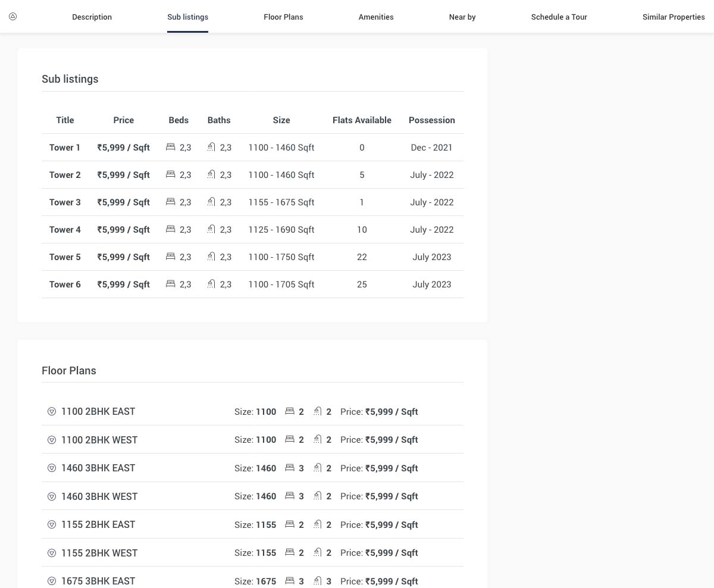Click bed icon in 1100 2BHK EAST row
Viewport: 714px width, 588px height.
point(290,411)
